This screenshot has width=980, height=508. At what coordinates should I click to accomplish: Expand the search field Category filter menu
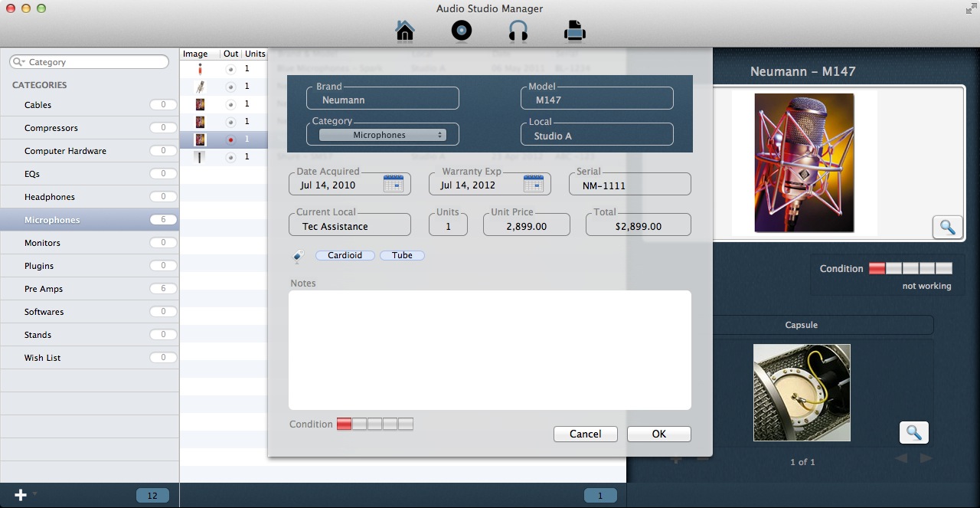(19, 62)
